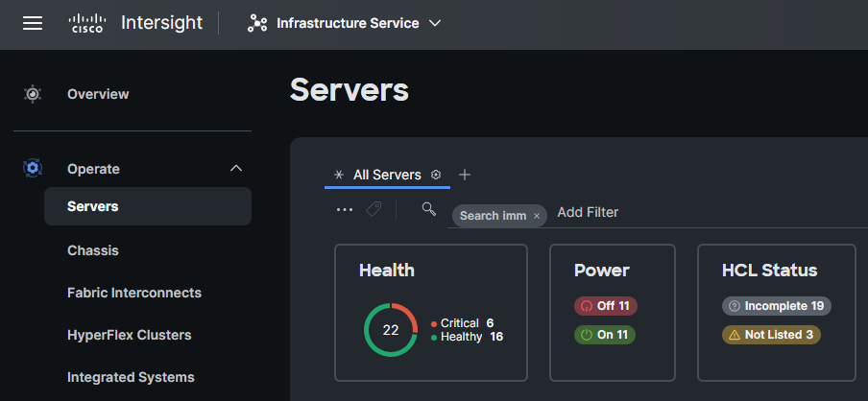The height and width of the screenshot is (401, 868).
Task: Click the Health card title
Action: click(x=387, y=270)
